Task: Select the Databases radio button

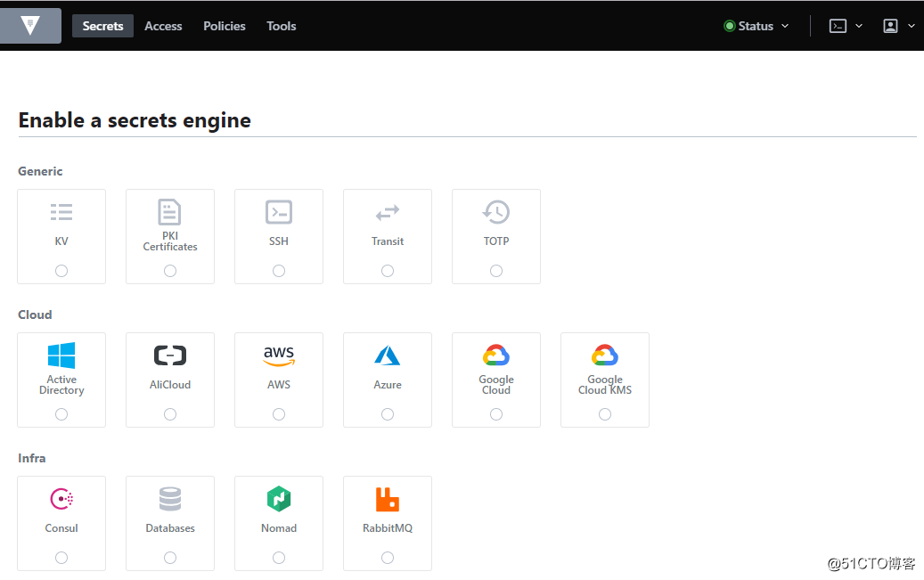Action: (169, 558)
